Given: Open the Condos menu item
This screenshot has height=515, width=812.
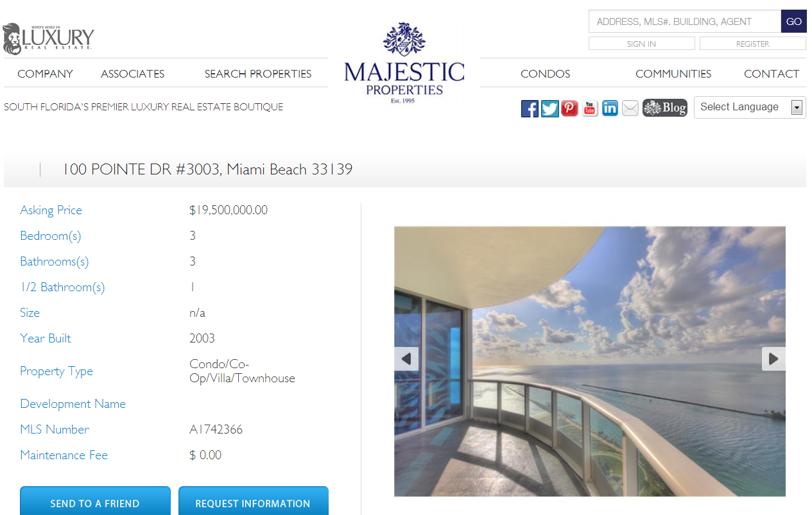Looking at the screenshot, I should tap(546, 74).
